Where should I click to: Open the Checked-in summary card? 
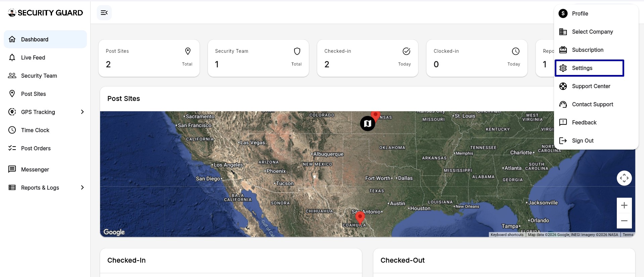point(368,58)
